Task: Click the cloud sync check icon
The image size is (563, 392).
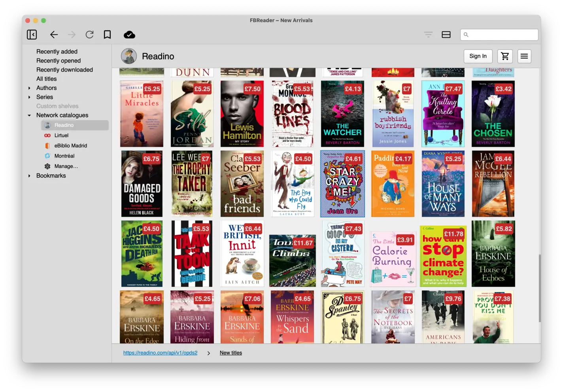Action: pyautogui.click(x=129, y=35)
